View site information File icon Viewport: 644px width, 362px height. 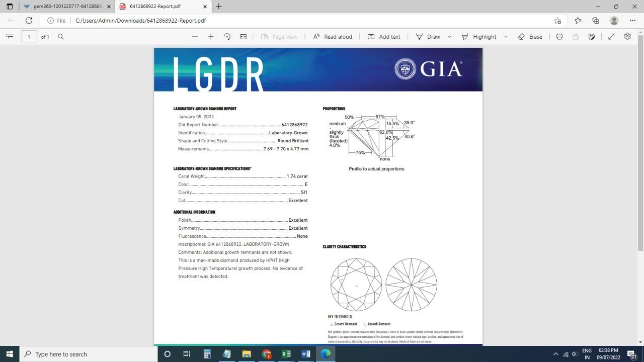tap(56, 21)
